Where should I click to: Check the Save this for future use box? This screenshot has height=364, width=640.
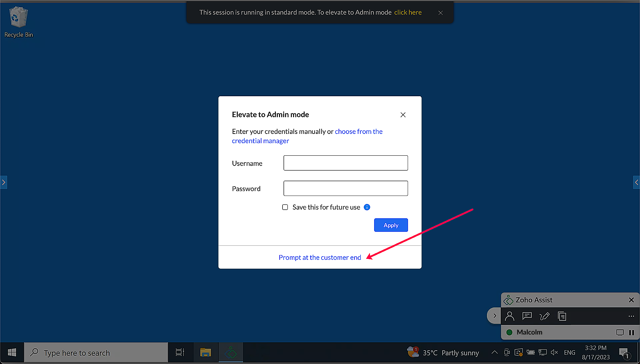(x=285, y=207)
